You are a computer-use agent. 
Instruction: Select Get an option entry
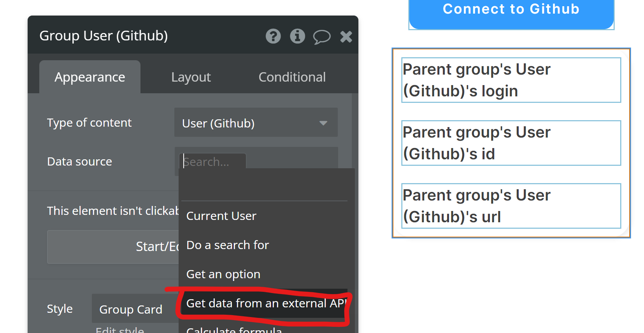(x=223, y=274)
